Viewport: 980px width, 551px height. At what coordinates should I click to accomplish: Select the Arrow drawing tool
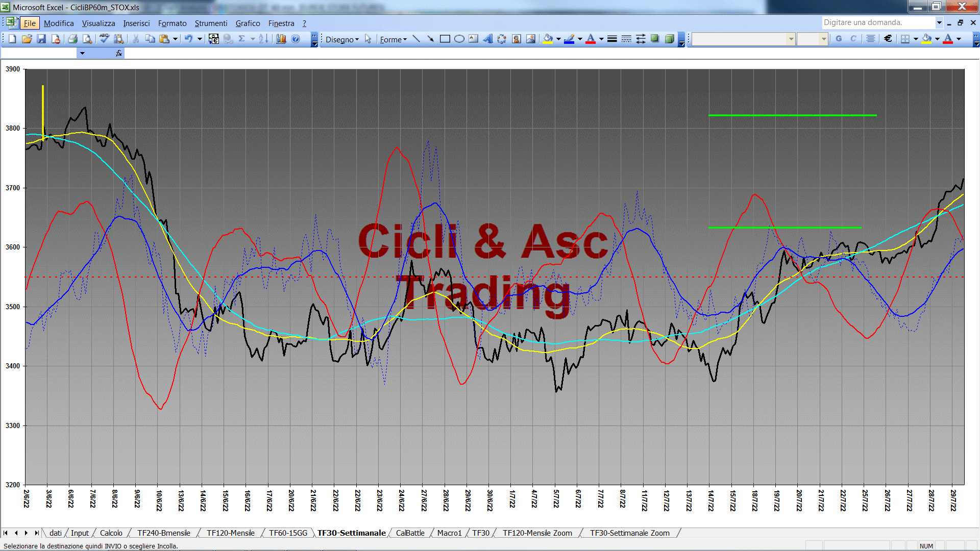(x=430, y=39)
